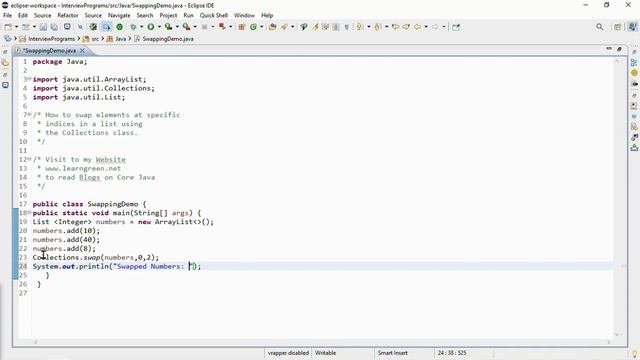This screenshot has width=640, height=360.
Task: Click the Outline view icon in right sidebar
Action: pyautogui.click(x=634, y=62)
